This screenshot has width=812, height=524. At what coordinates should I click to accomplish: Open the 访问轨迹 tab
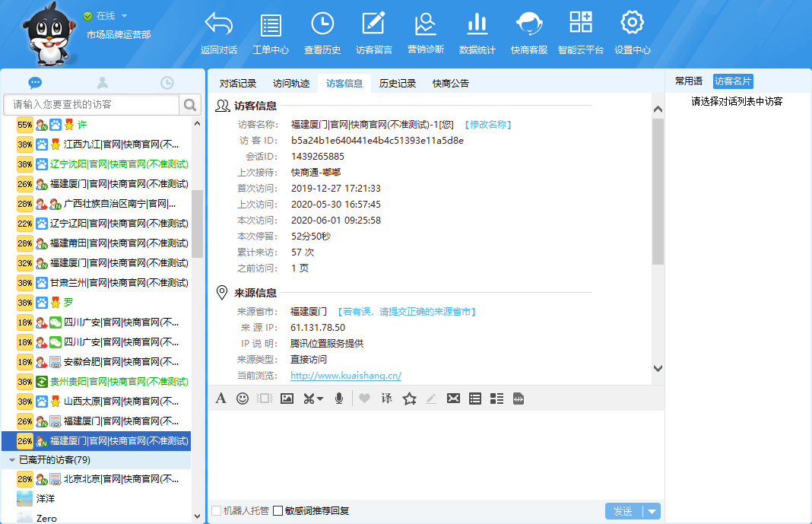(291, 84)
